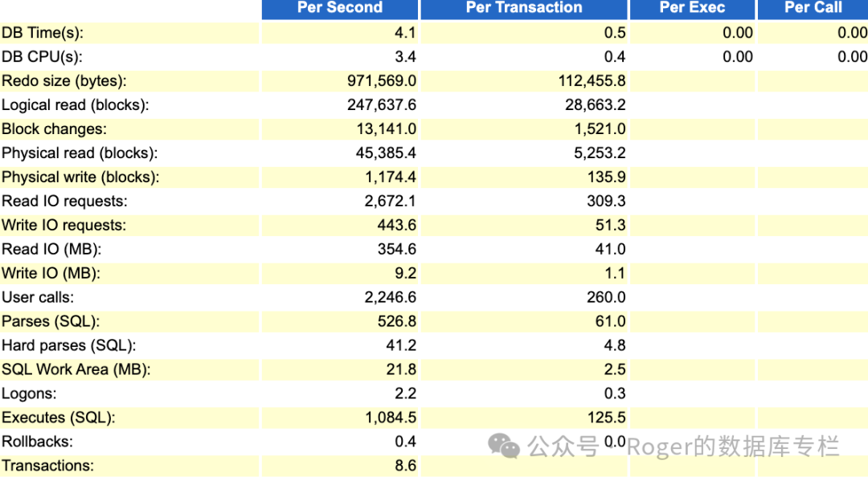
Task: Click the Per Transaction column header
Action: [x=524, y=8]
